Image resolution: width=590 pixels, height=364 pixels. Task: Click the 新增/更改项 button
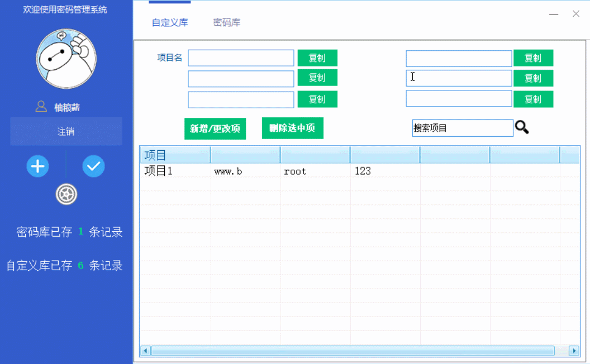tap(215, 128)
